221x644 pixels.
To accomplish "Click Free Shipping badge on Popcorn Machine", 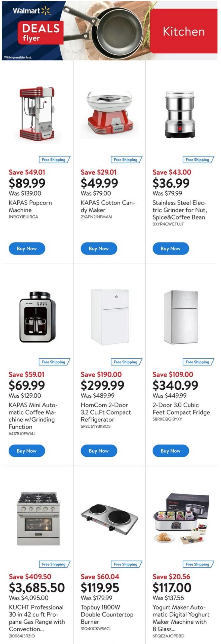I will coord(54,160).
